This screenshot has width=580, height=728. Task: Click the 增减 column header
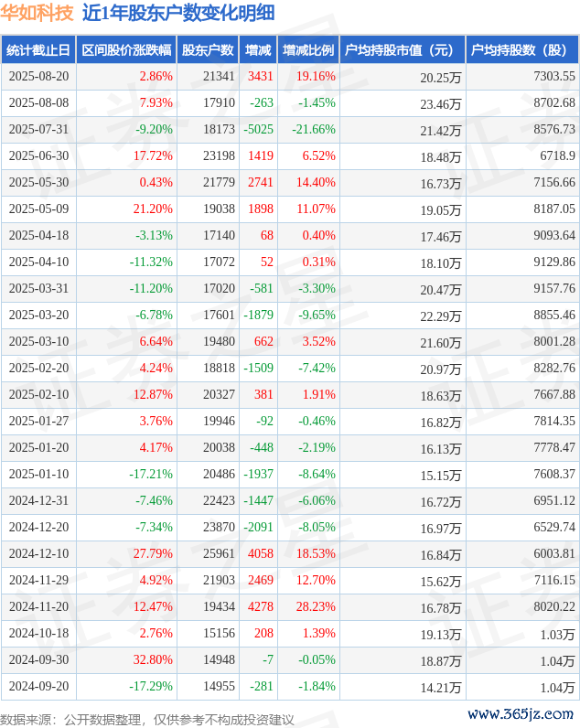[258, 49]
